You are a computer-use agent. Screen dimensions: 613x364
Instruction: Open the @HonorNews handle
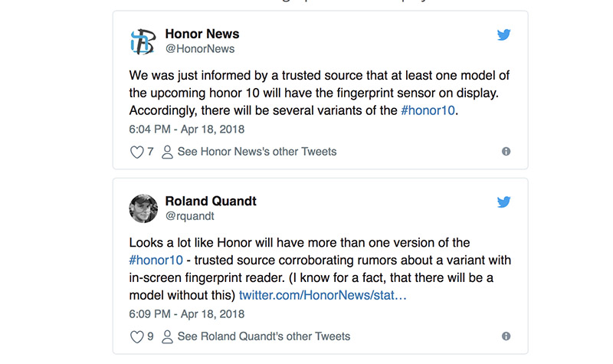(200, 49)
